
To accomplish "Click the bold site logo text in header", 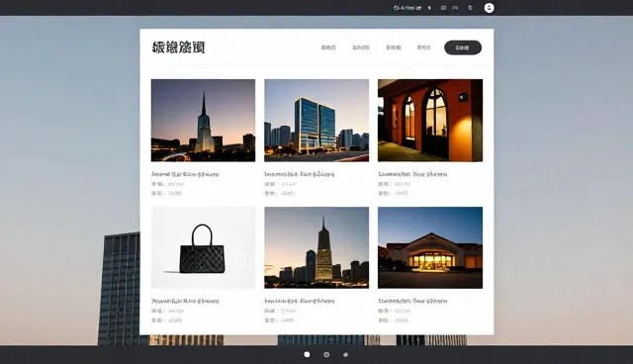I will click(x=178, y=47).
